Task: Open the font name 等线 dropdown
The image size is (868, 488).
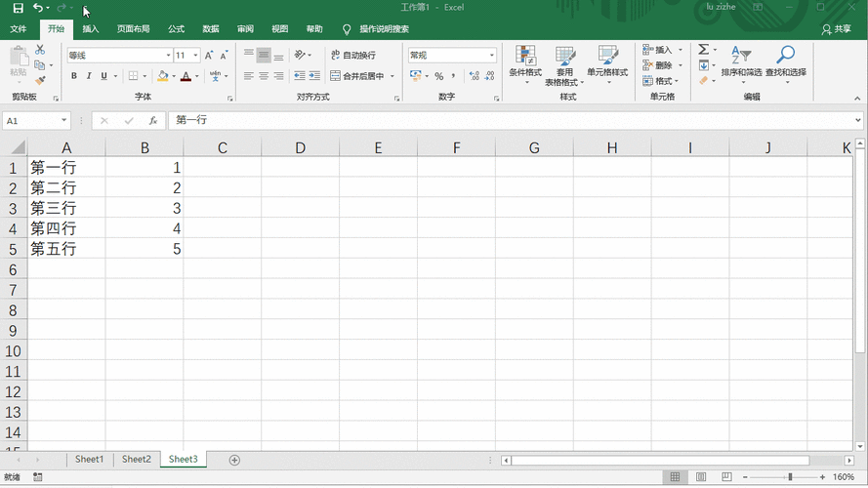Action: click(x=168, y=56)
